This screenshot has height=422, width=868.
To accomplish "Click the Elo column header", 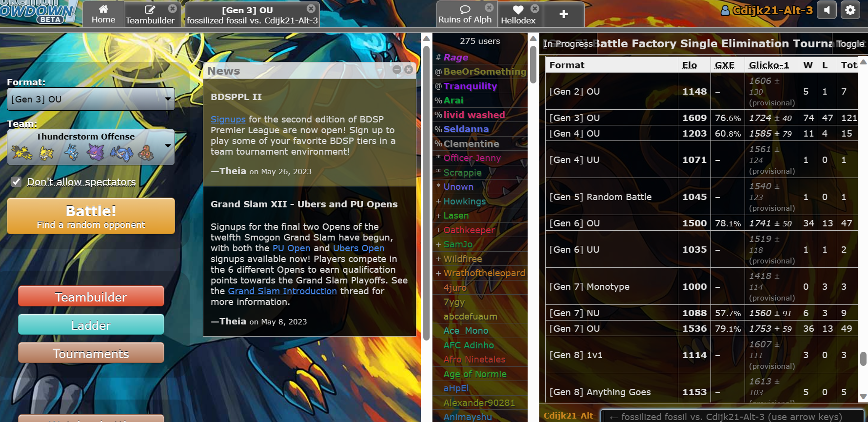I will 689,65.
